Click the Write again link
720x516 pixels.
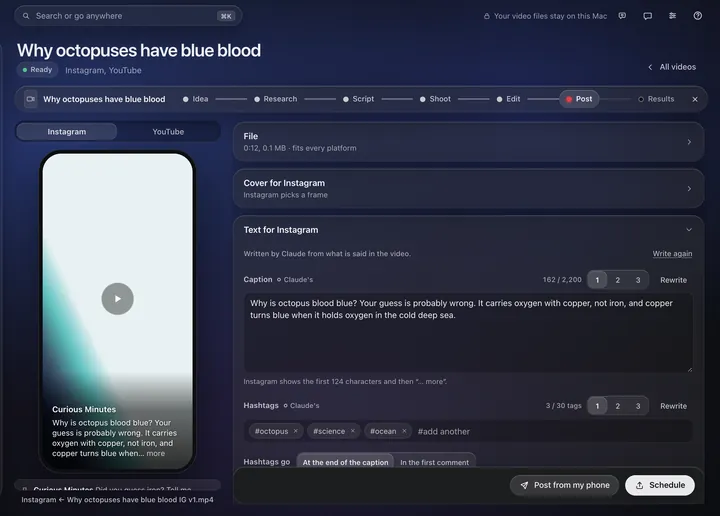click(x=672, y=254)
